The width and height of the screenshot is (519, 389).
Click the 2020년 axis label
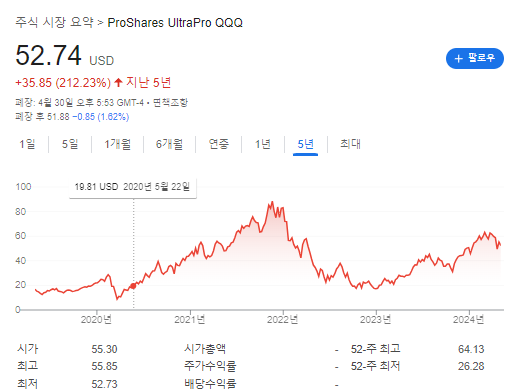96,320
